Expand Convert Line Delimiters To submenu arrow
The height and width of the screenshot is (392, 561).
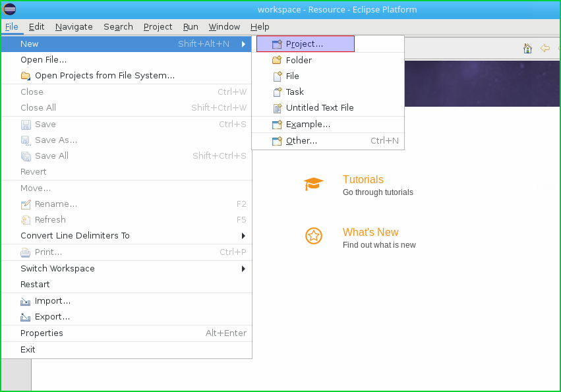pyautogui.click(x=243, y=236)
